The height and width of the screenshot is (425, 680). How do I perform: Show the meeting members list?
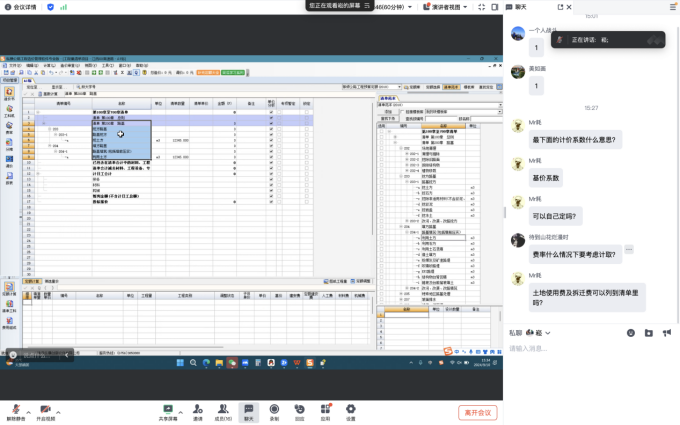pyautogui.click(x=223, y=412)
